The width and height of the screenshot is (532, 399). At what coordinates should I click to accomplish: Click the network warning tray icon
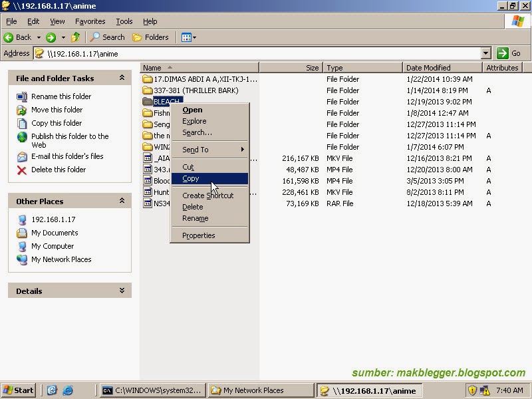pyautogui.click(x=485, y=390)
